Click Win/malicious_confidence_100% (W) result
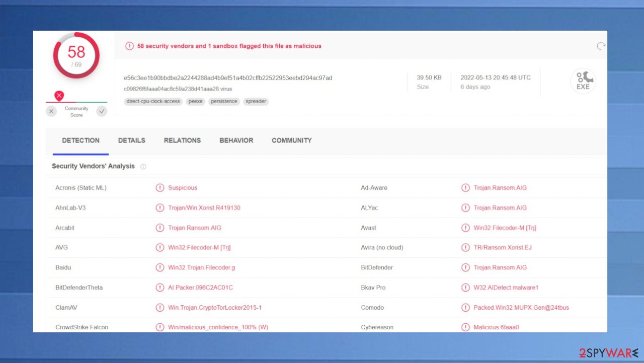 (218, 327)
